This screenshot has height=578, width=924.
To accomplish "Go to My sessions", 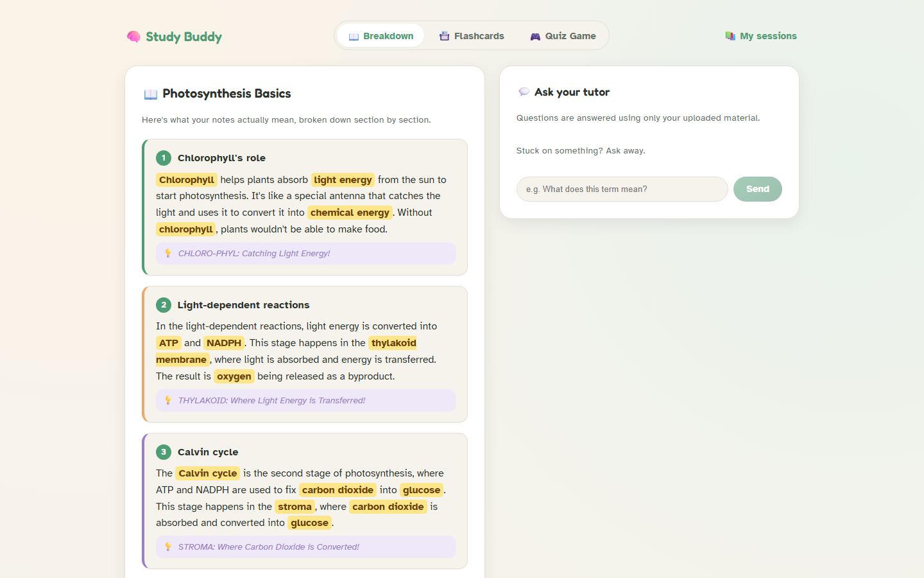I will (x=761, y=36).
